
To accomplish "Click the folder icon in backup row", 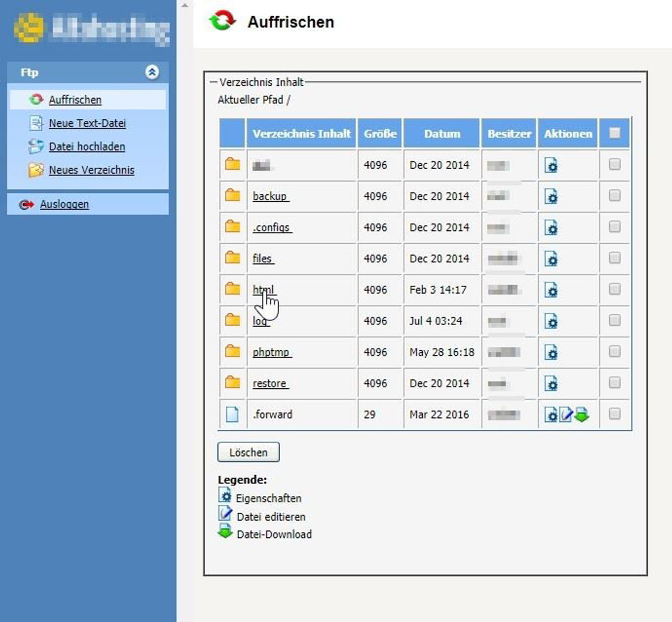I will tap(232, 196).
